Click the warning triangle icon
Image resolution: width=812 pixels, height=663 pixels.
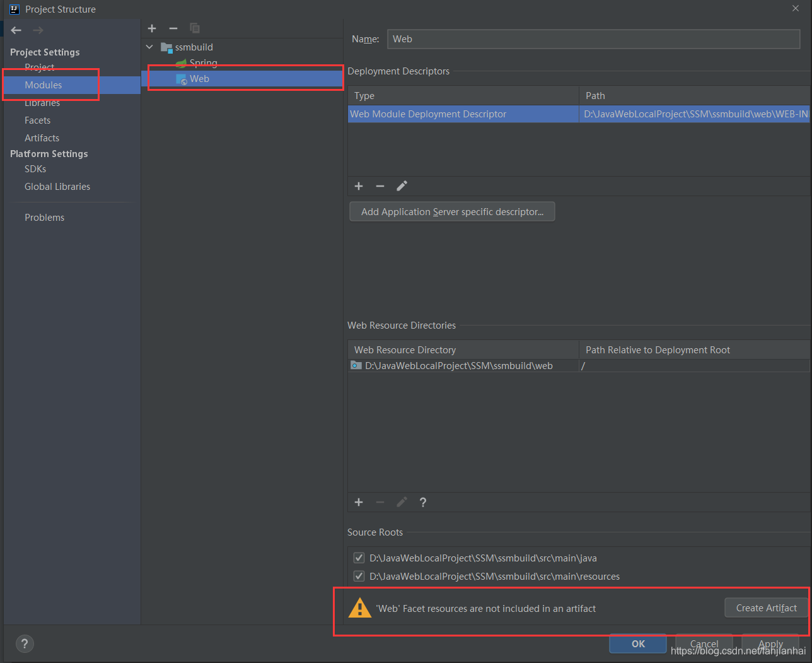360,608
